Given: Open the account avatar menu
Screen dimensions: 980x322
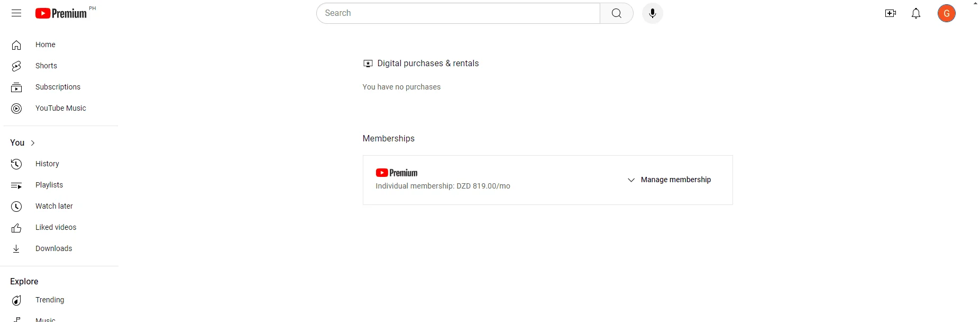Looking at the screenshot, I should pyautogui.click(x=947, y=13).
